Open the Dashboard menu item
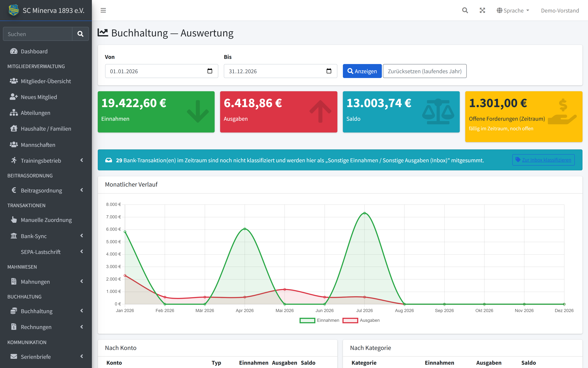Screen dimensions: 588x368 tap(46, 51)
